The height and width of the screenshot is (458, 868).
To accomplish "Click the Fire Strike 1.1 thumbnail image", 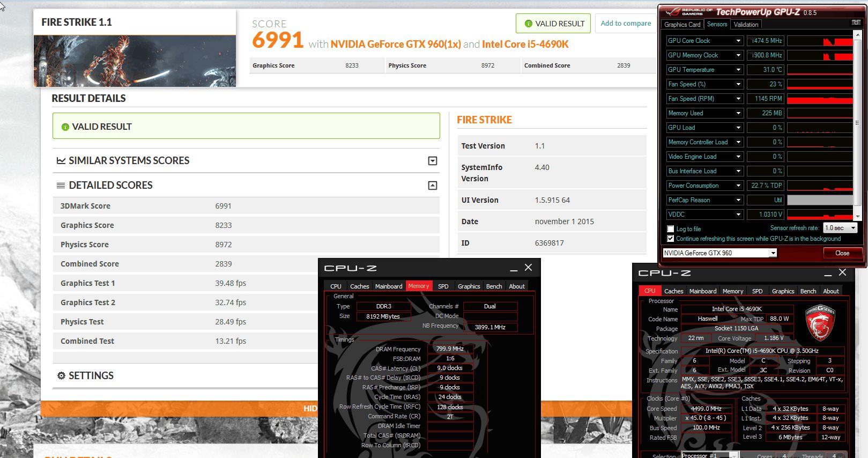I will click(x=135, y=61).
